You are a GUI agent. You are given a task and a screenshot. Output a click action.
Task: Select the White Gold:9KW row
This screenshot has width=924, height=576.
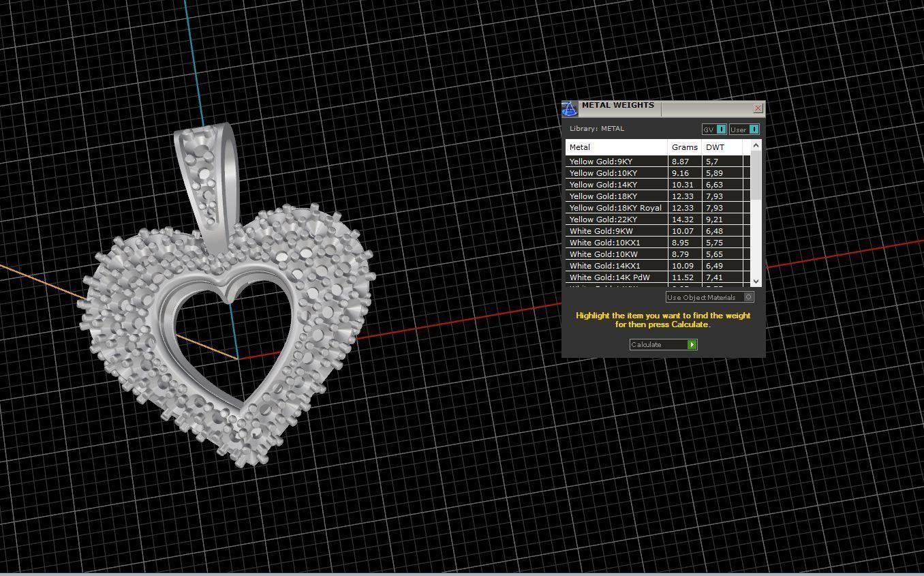[x=658, y=231]
